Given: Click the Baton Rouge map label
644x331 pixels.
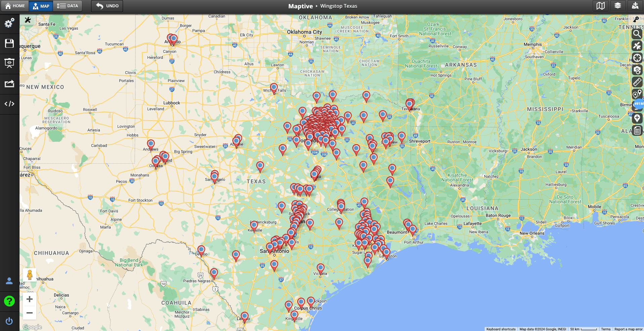Looking at the screenshot, I should click(x=498, y=215).
